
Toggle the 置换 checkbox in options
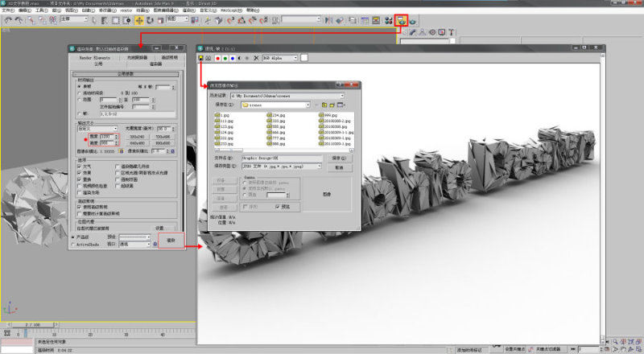[x=79, y=179]
